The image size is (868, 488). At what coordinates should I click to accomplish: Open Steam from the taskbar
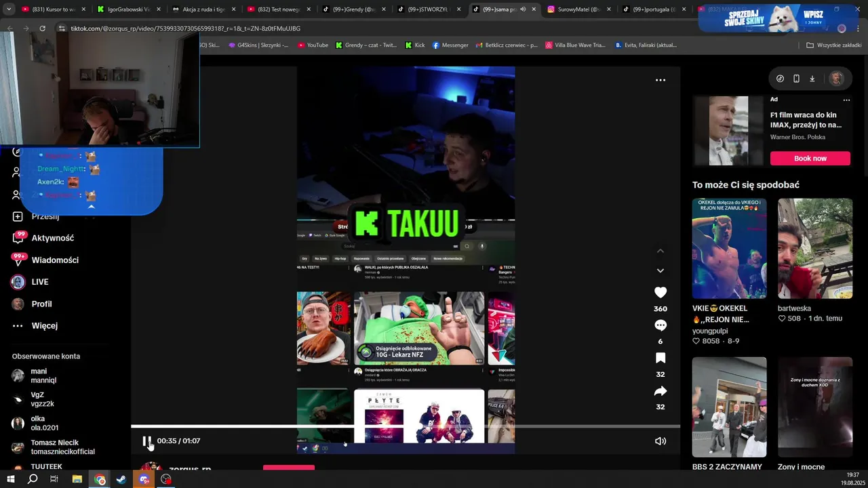(x=121, y=479)
